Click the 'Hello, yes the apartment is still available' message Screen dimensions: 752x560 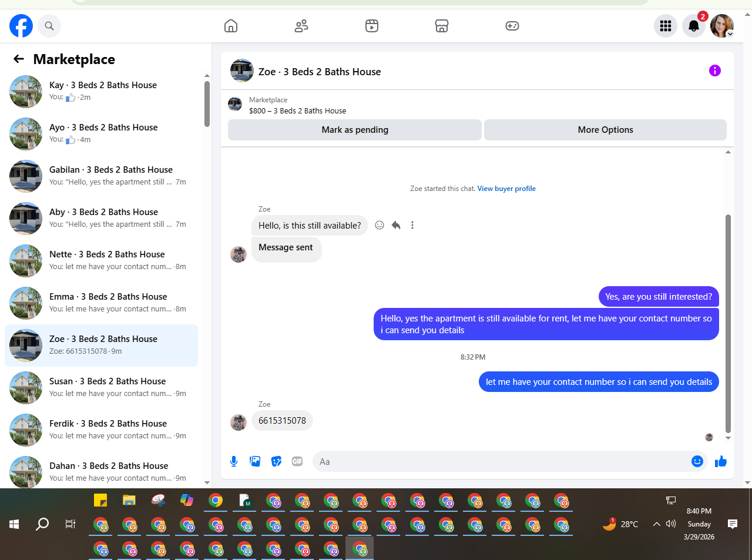click(x=546, y=324)
